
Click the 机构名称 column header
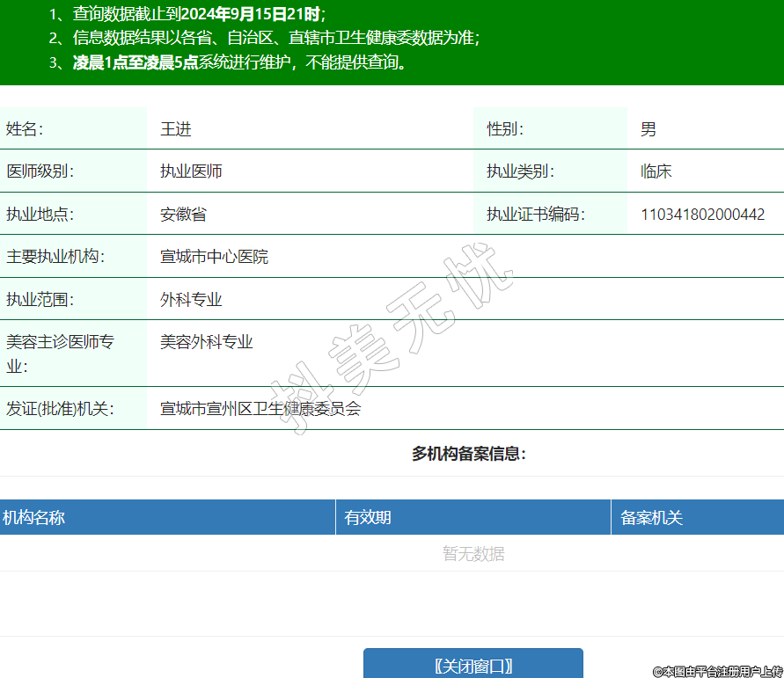pyautogui.click(x=33, y=518)
